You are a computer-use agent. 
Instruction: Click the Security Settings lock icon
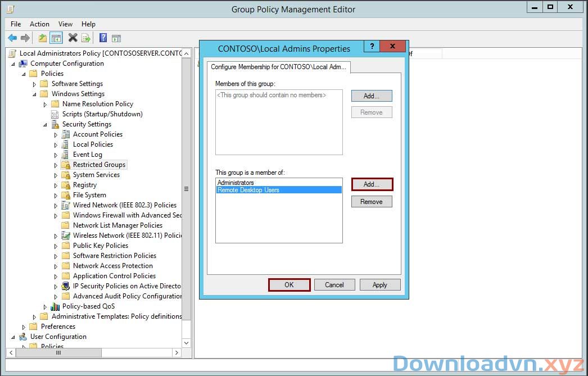click(x=55, y=124)
